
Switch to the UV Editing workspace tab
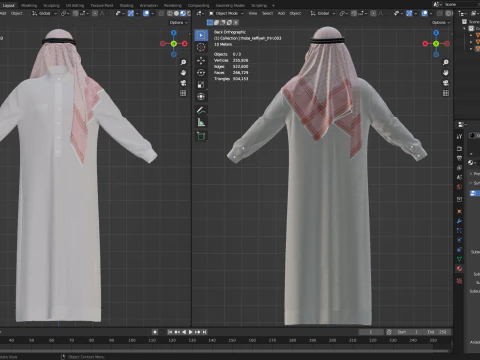pyautogui.click(x=75, y=5)
